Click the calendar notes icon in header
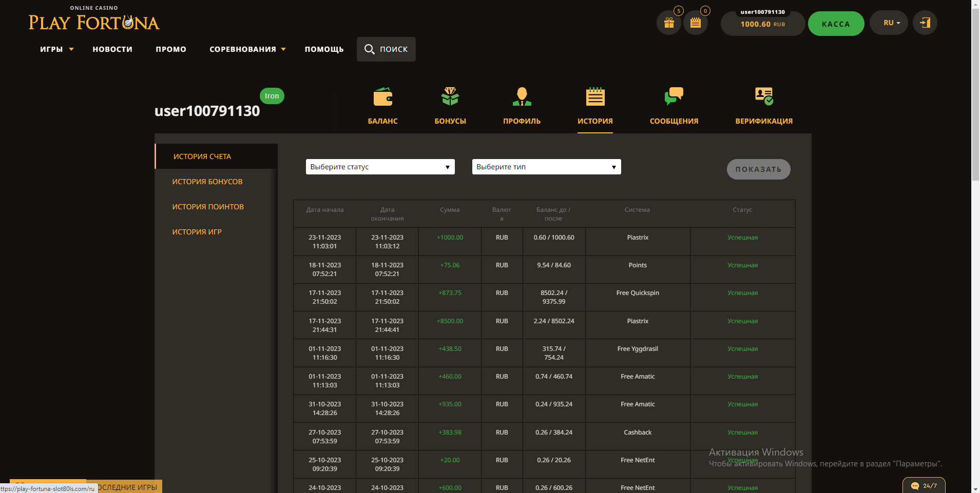980x493 pixels. click(695, 23)
